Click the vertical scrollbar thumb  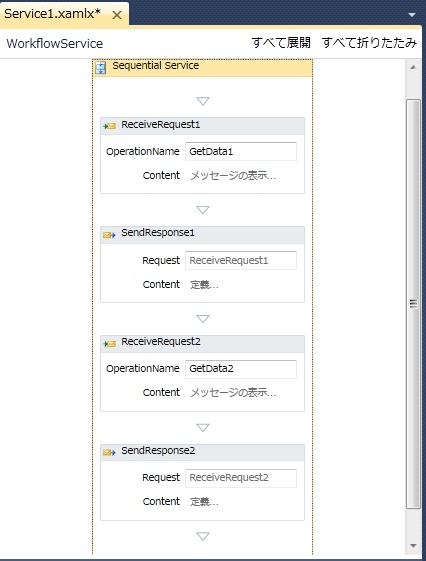coord(413,303)
